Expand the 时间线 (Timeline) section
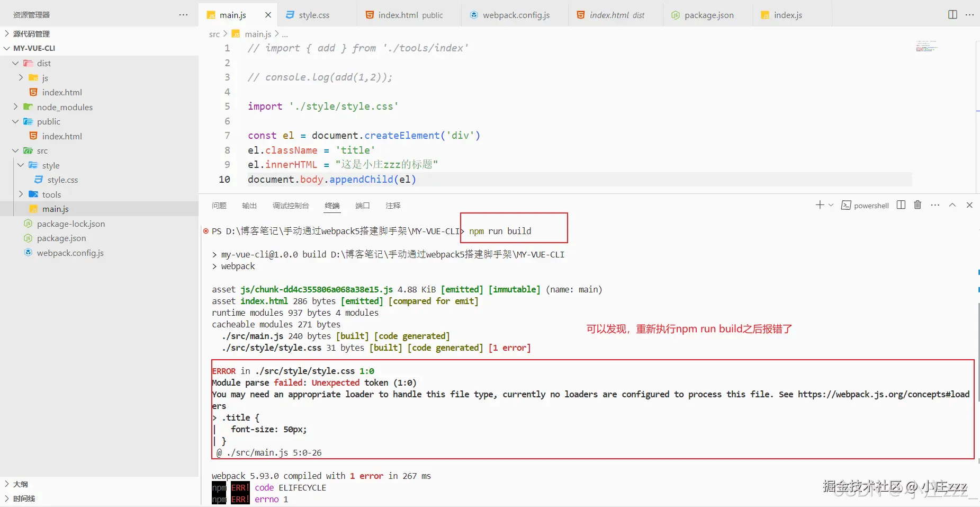 (x=99, y=499)
